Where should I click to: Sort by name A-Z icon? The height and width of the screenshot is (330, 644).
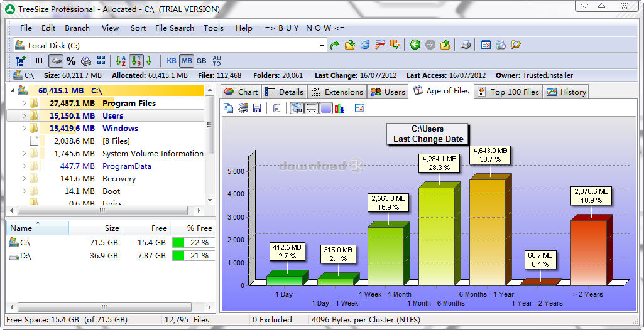click(x=121, y=61)
